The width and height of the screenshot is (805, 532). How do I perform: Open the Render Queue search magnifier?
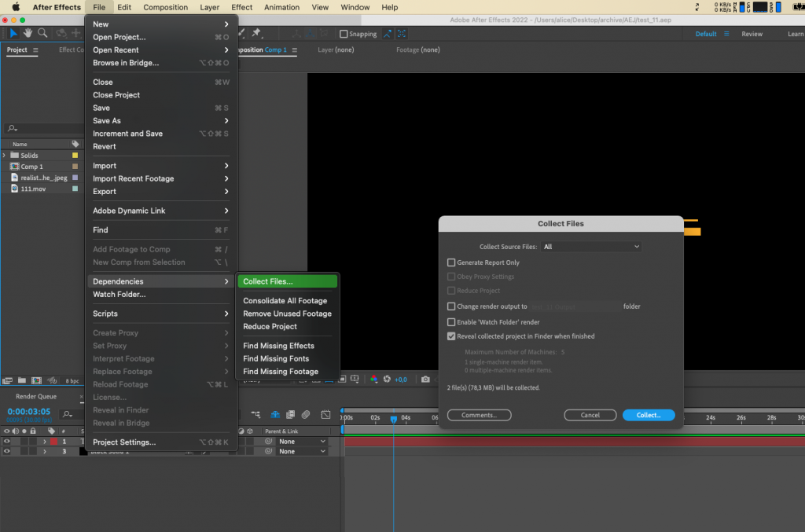pos(67,414)
